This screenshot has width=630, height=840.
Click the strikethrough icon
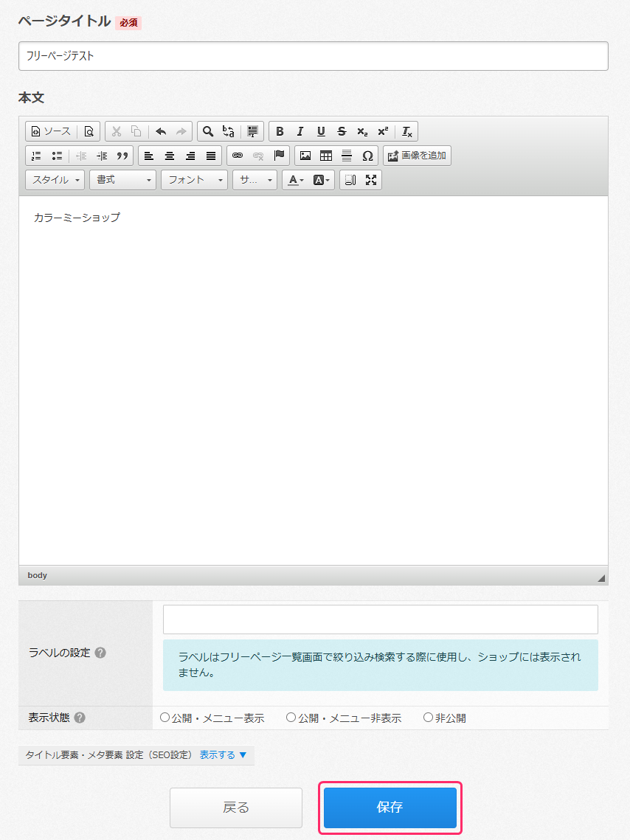pos(341,131)
